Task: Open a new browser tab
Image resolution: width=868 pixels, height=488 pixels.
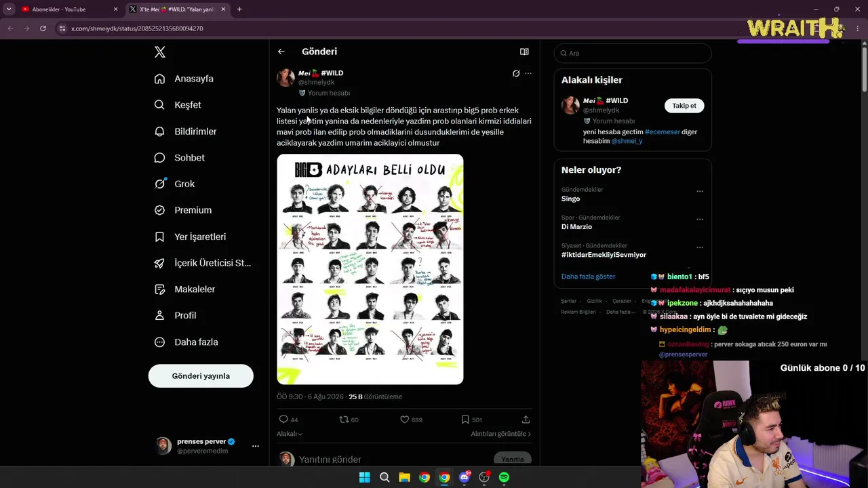Action: click(239, 9)
